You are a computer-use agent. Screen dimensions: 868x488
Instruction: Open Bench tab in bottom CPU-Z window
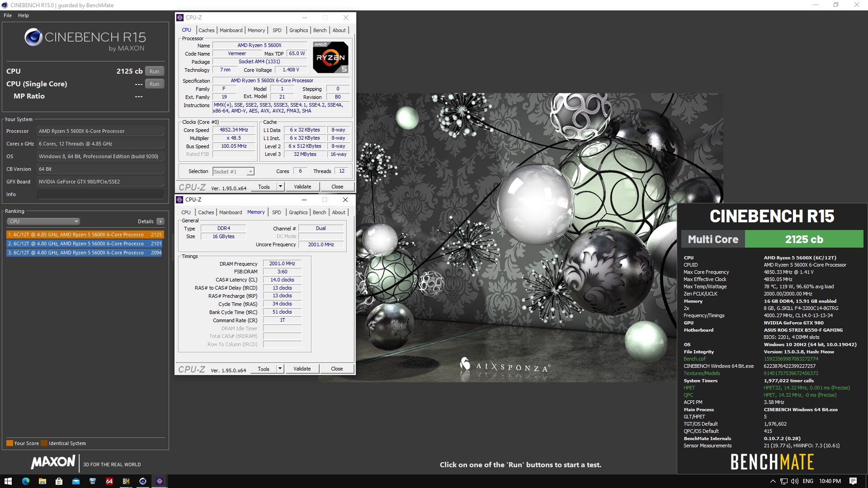pos(319,212)
